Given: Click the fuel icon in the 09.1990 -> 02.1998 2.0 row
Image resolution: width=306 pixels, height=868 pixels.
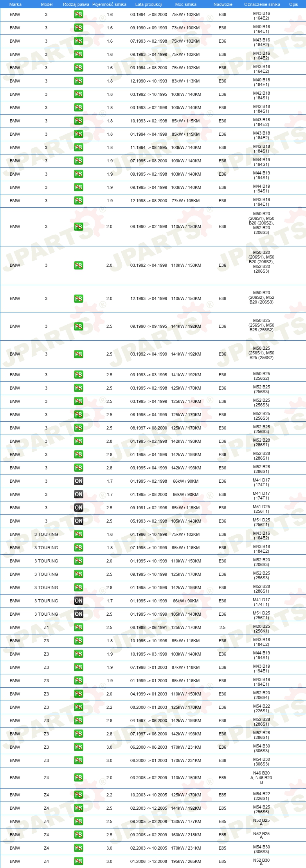Looking at the screenshot, I should point(78,226).
